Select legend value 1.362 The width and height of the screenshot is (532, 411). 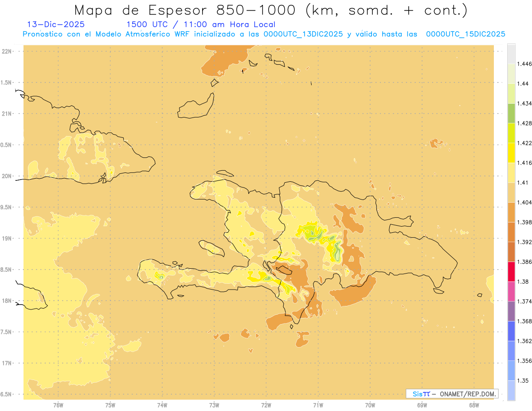point(524,341)
